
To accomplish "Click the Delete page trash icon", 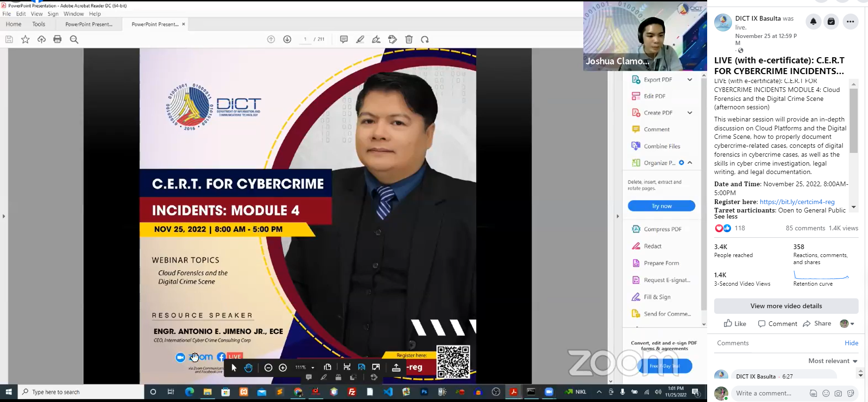I will click(x=409, y=39).
